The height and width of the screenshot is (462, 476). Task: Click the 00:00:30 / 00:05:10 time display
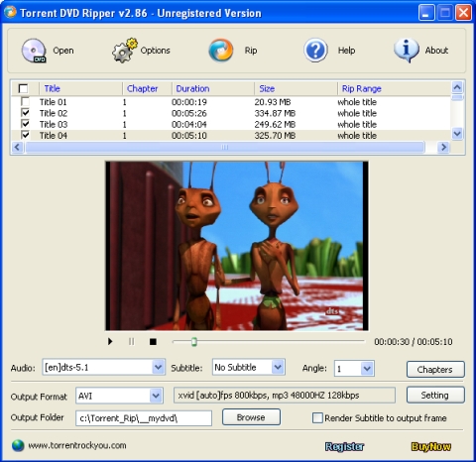coord(414,342)
